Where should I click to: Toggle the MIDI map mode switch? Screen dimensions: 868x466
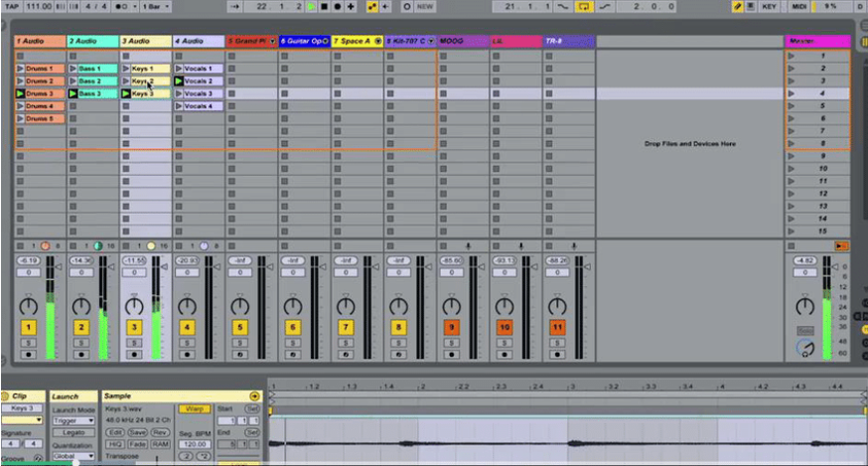798,7
